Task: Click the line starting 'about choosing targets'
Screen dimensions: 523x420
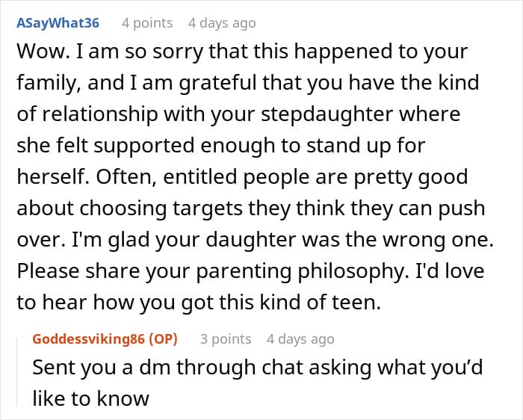Action: [x=251, y=209]
